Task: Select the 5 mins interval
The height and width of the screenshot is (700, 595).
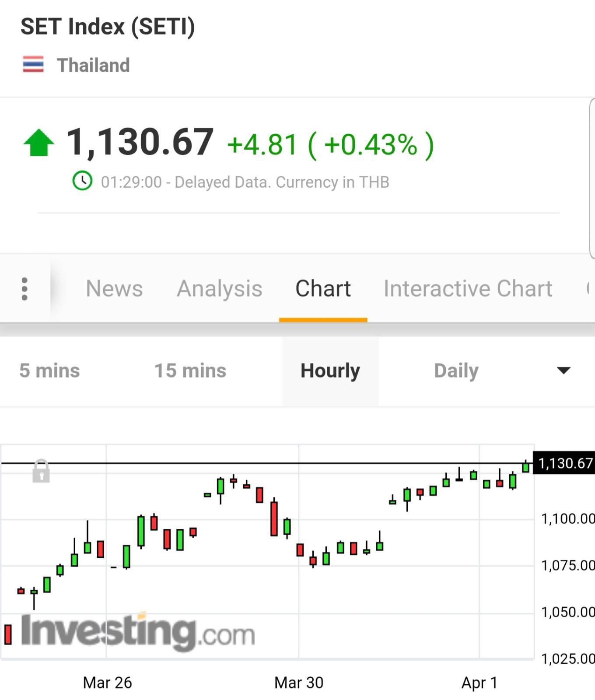Action: (x=49, y=371)
